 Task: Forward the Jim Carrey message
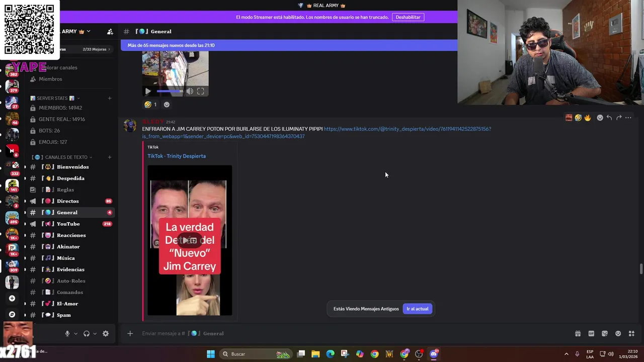point(619,118)
